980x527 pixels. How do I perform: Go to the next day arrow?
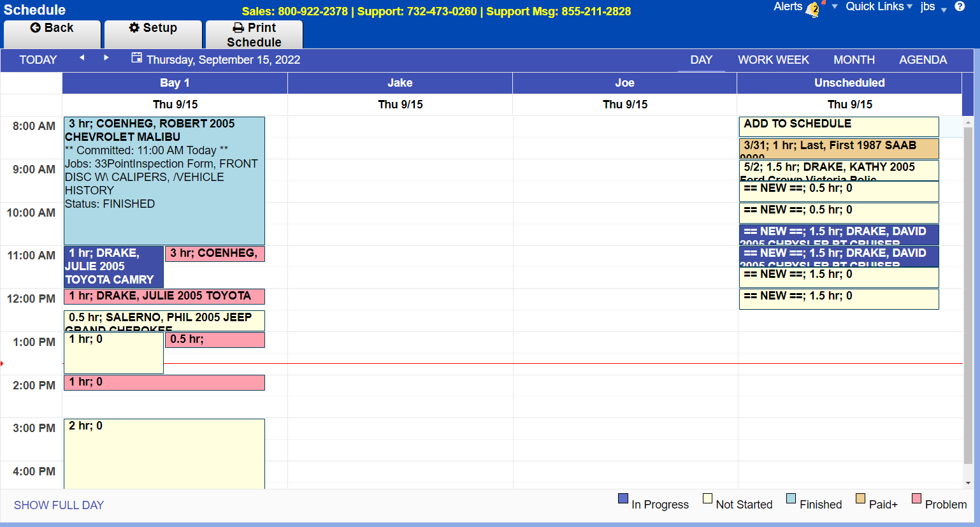[106, 58]
